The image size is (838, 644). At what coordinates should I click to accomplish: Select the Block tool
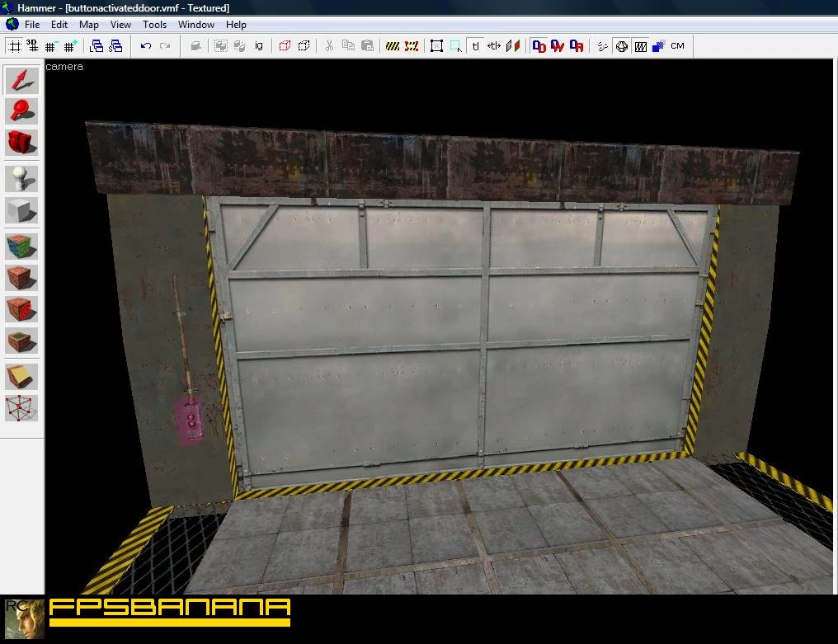[21, 210]
